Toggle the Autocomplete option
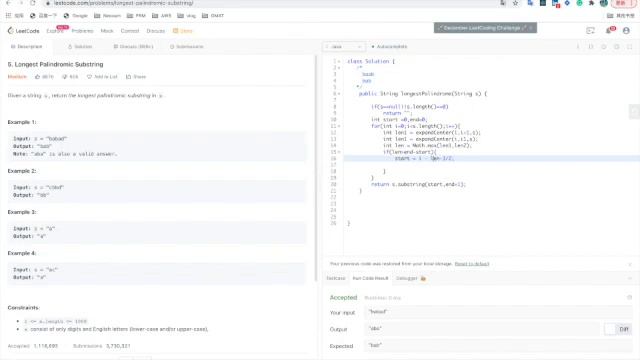Screen dimensions: 640x360 [x=389, y=47]
